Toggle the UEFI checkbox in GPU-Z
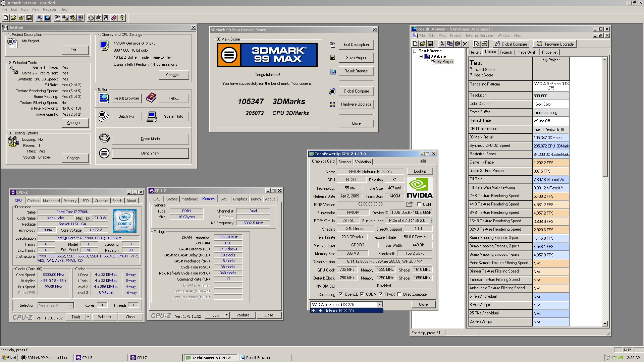Screen dimensions: 644x362 (419, 204)
